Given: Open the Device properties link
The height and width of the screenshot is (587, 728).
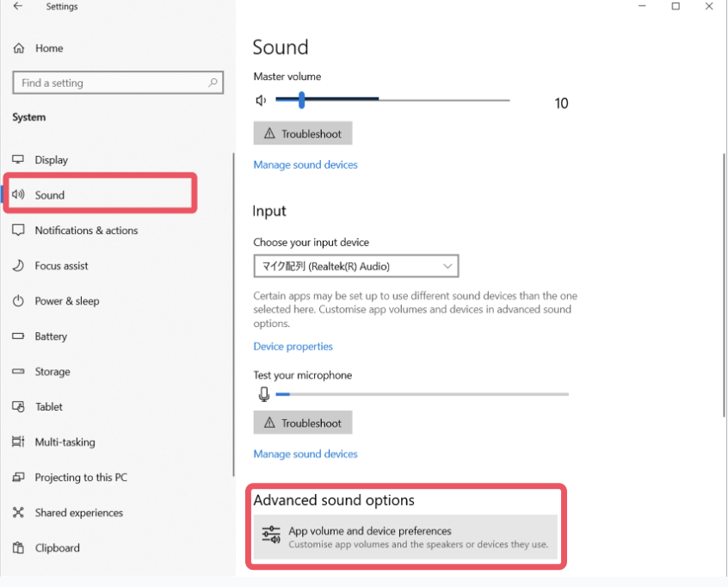Looking at the screenshot, I should (293, 347).
